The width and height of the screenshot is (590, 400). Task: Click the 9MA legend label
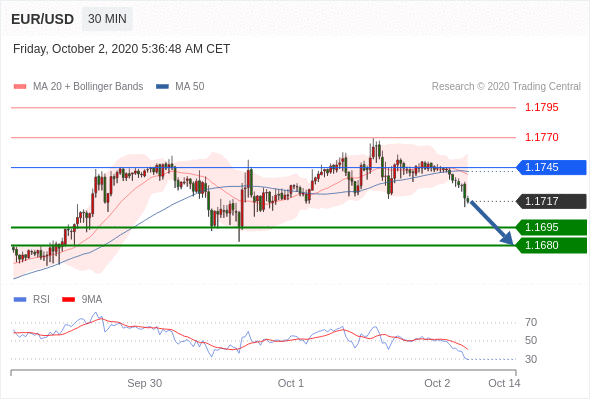(x=92, y=300)
